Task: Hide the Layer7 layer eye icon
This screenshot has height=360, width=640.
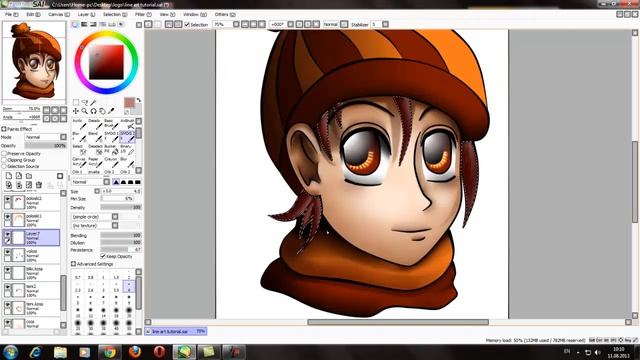Action: pyautogui.click(x=7, y=234)
